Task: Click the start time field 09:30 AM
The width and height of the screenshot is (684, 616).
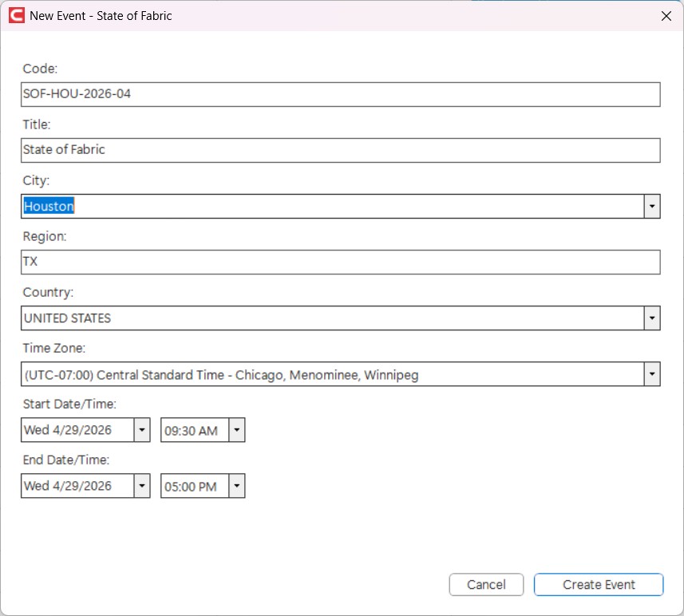Action: point(194,430)
